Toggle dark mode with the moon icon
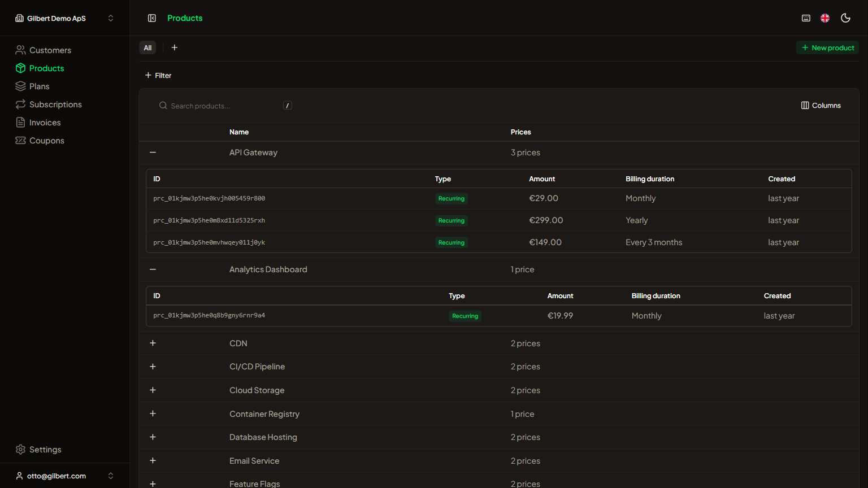This screenshot has width=868, height=488. tap(845, 18)
